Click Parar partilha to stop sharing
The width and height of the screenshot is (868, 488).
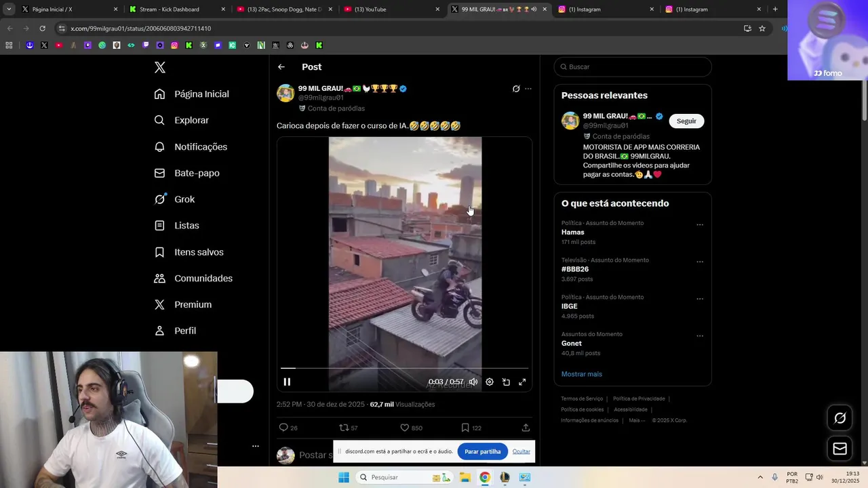coord(482,451)
